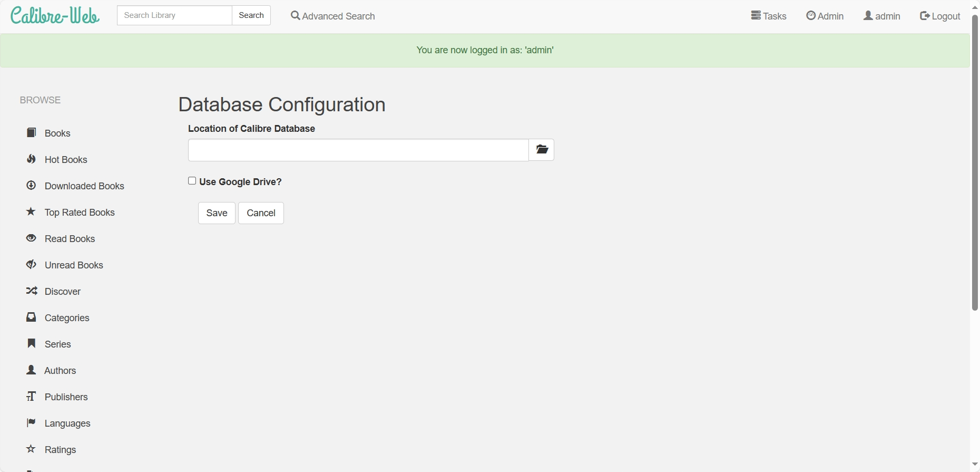
Task: Open the Discover shuffle icon
Action: (32, 291)
